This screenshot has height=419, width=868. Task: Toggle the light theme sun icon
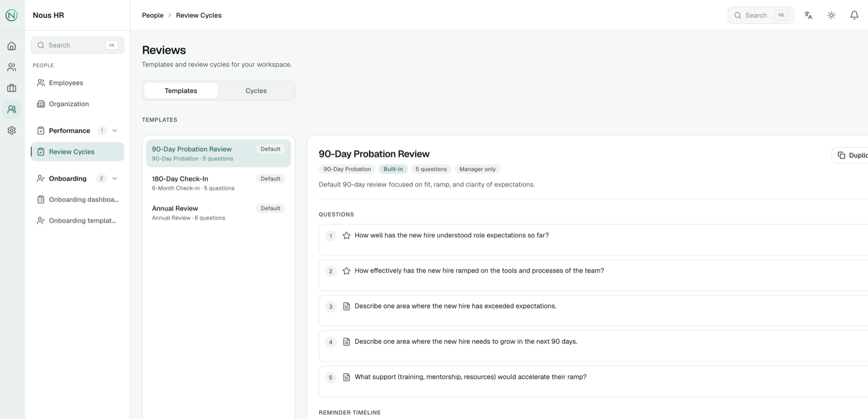tap(831, 15)
